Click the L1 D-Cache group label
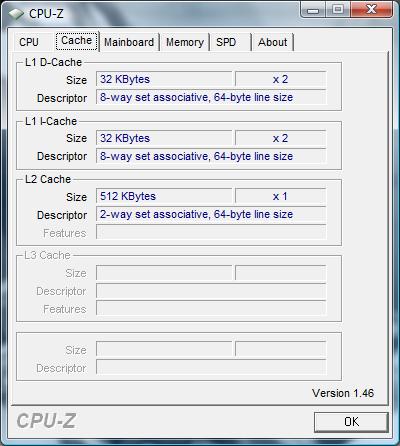This screenshot has height=446, width=400. click(53, 62)
